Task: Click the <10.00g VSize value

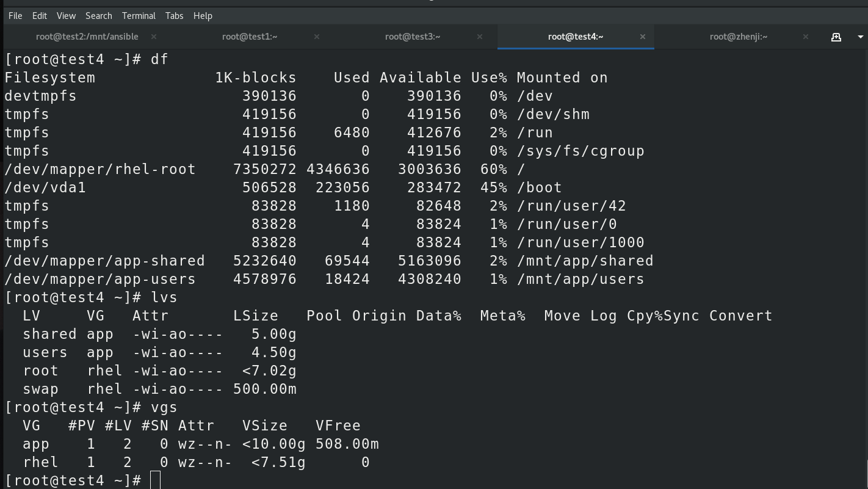Action: [x=274, y=444]
